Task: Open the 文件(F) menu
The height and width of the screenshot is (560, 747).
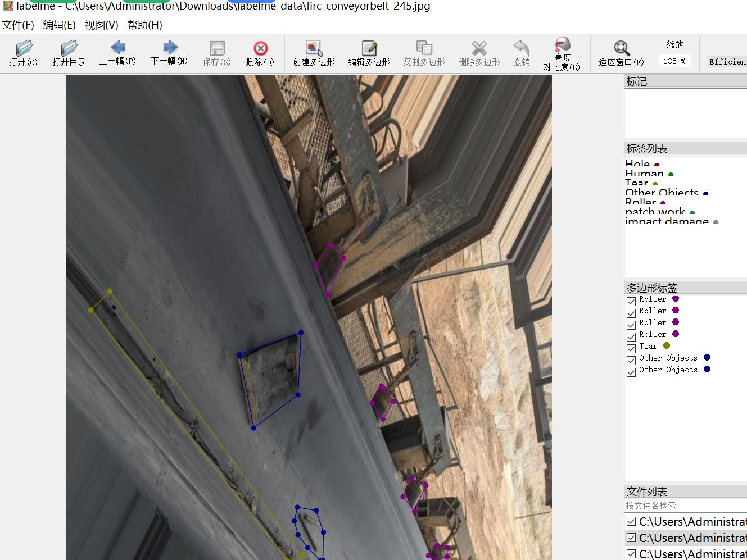Action: [x=18, y=25]
